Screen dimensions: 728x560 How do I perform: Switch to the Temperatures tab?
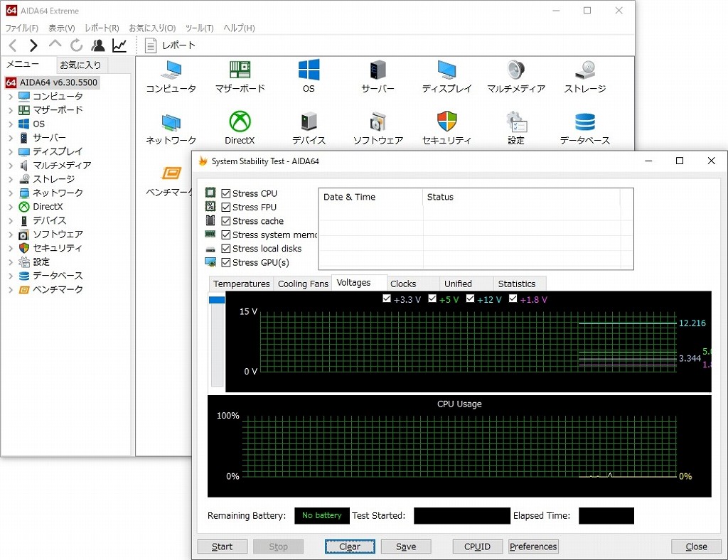pos(242,284)
